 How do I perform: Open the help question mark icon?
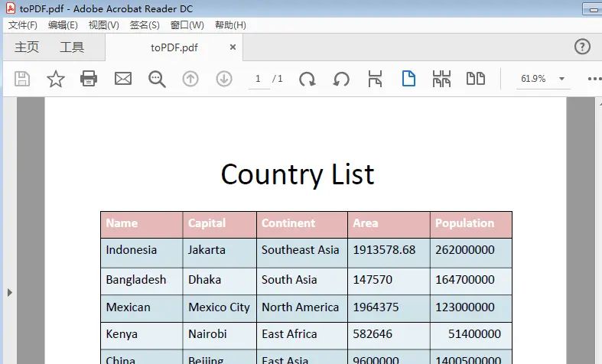[x=582, y=47]
